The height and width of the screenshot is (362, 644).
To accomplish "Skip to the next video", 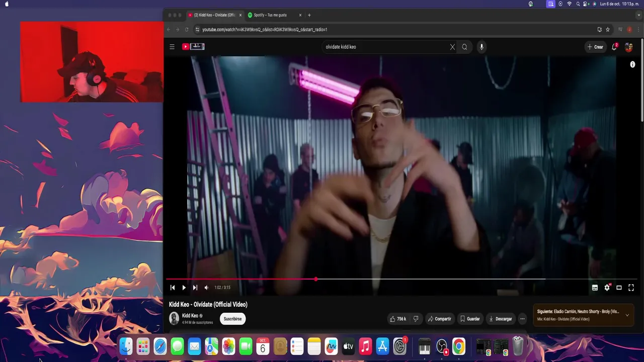I will [195, 288].
